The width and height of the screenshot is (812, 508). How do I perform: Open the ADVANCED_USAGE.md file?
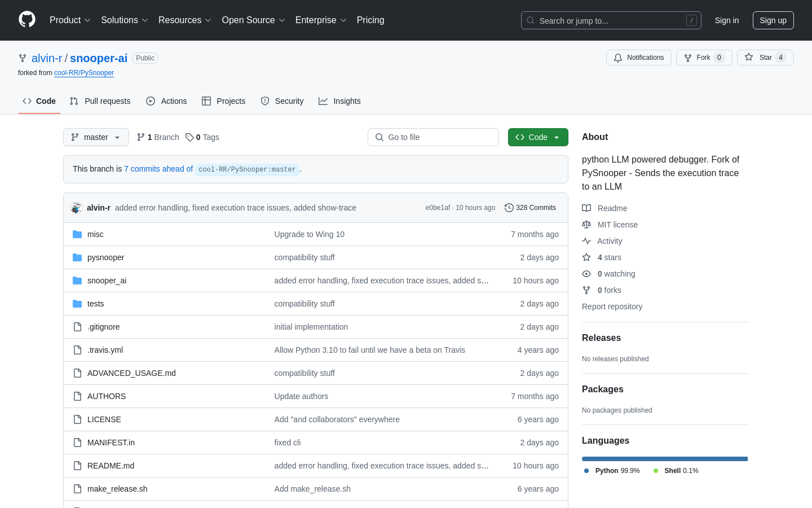tap(131, 373)
